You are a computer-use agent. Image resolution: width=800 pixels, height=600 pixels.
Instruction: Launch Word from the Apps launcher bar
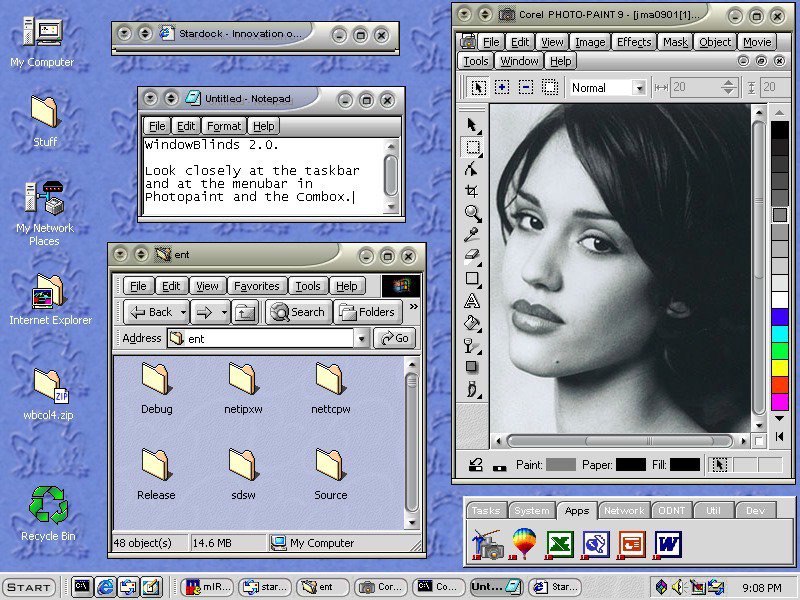point(667,544)
